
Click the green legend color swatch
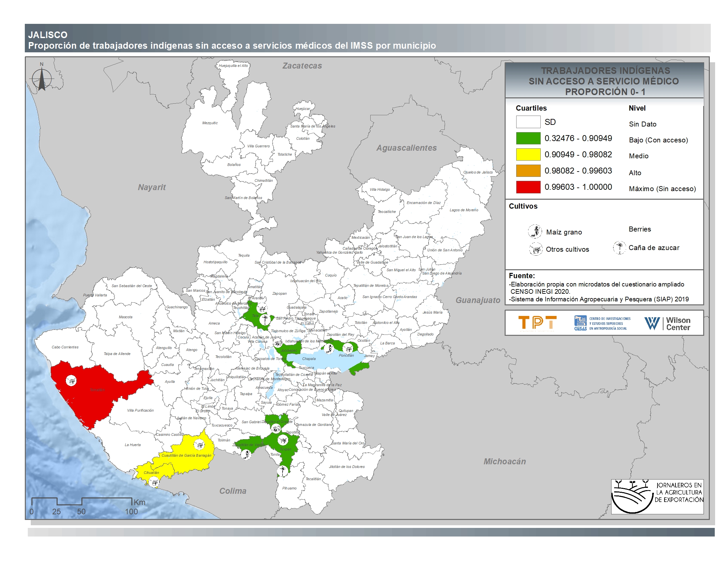click(528, 138)
